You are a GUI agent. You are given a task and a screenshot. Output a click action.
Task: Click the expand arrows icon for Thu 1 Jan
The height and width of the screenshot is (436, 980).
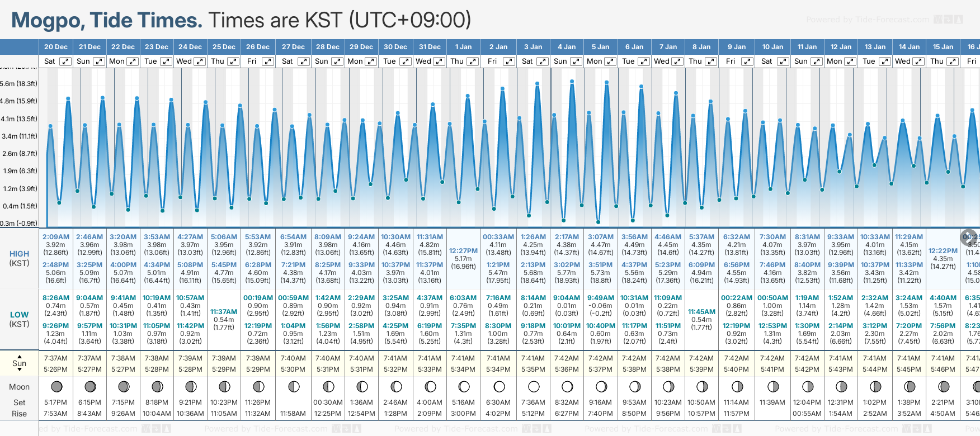[473, 61]
